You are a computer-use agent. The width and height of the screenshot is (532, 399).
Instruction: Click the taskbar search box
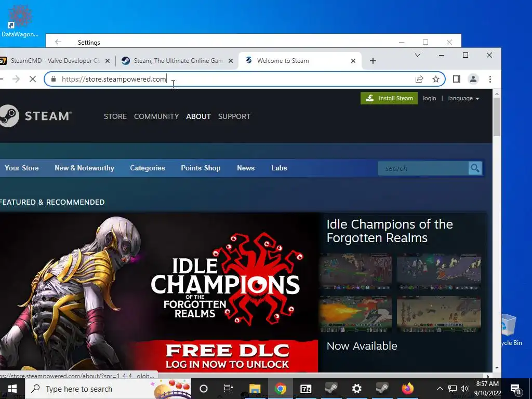click(x=108, y=389)
